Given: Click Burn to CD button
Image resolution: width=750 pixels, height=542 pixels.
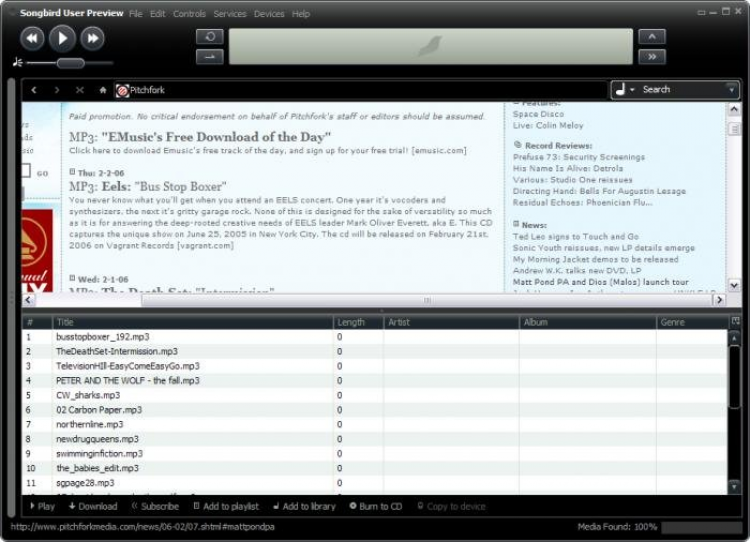Looking at the screenshot, I should (x=376, y=506).
